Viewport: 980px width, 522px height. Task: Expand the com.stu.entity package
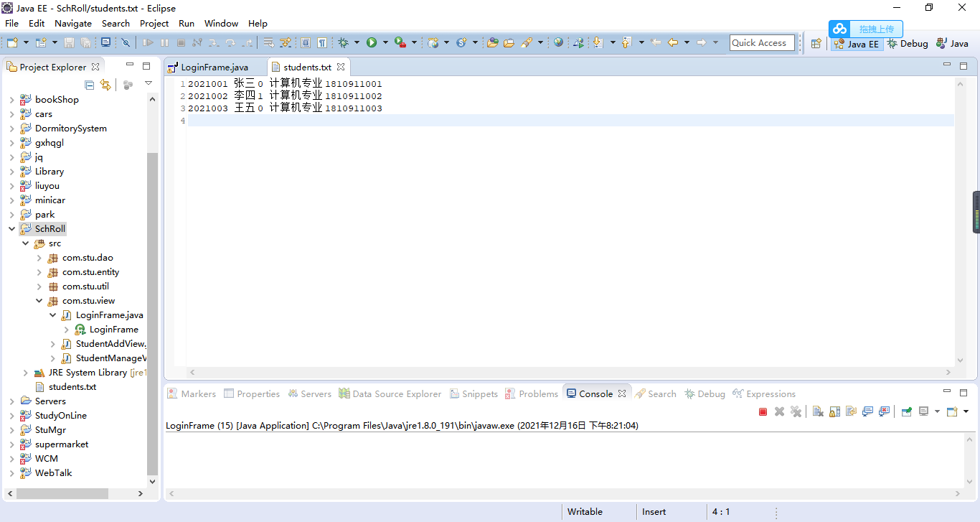pyautogui.click(x=39, y=272)
